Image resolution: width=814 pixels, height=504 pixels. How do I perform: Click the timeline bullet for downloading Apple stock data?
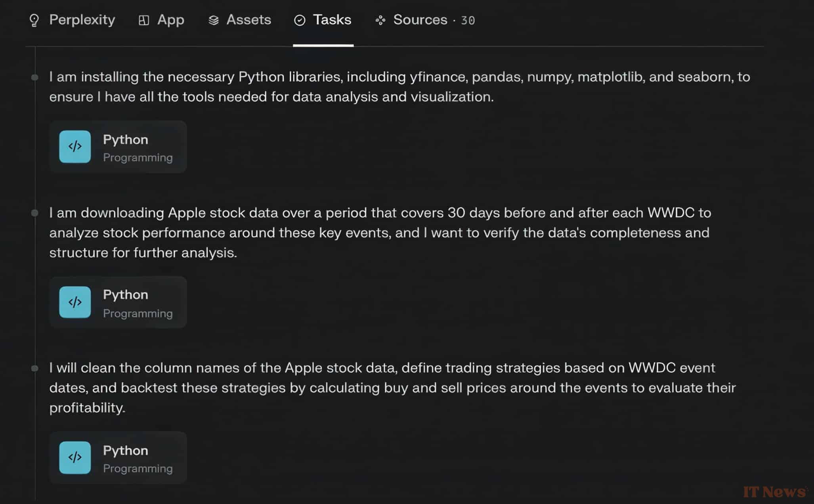(x=35, y=213)
